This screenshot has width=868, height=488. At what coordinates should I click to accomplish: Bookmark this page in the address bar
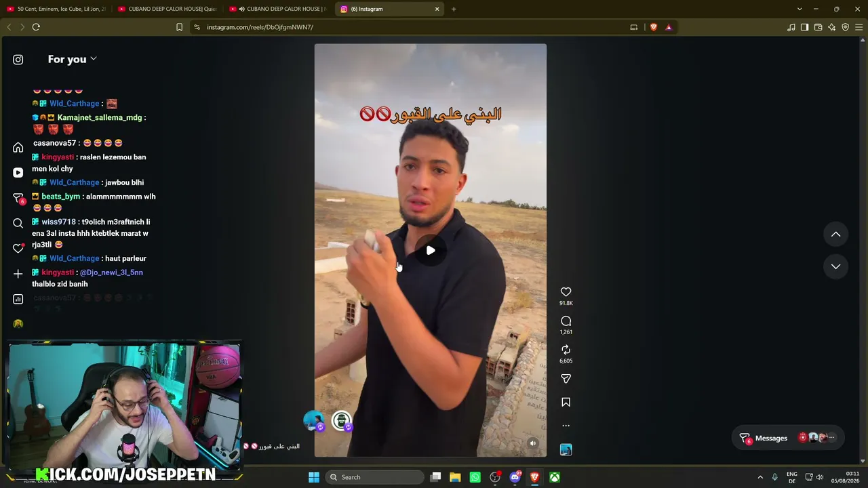pyautogui.click(x=179, y=27)
